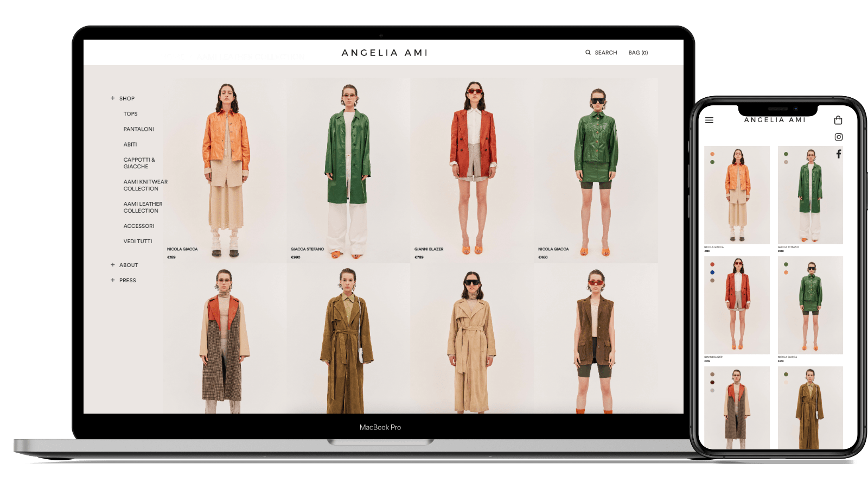The image size is (868, 482).
Task: Open the checked coat with red collar photo on laptop
Action: 226,339
